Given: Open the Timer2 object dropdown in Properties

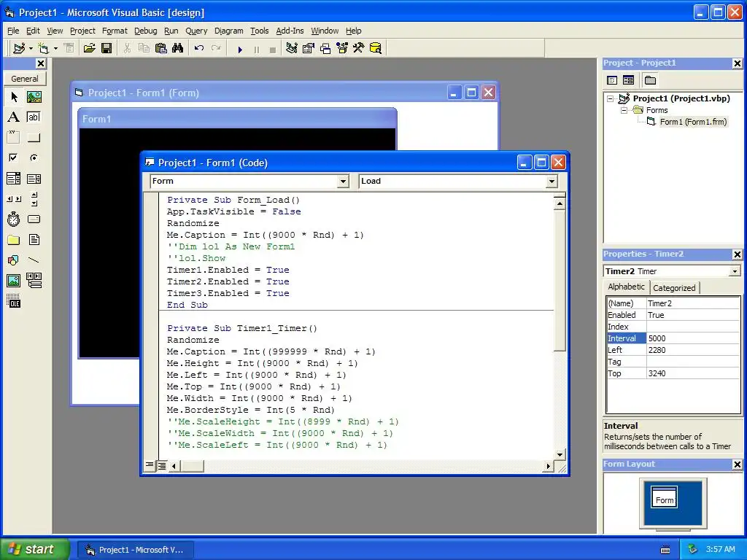Looking at the screenshot, I should click(735, 271).
